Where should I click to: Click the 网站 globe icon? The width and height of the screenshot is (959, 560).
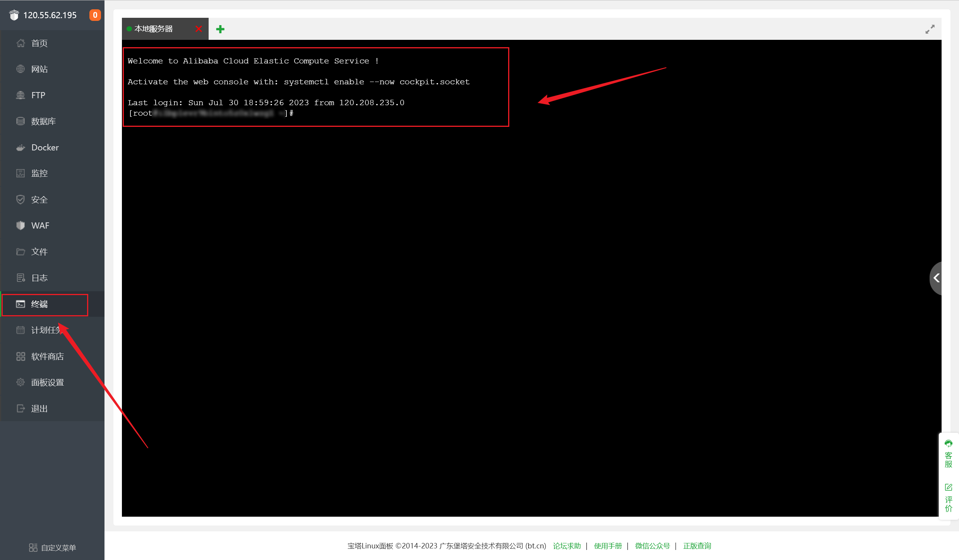point(21,69)
